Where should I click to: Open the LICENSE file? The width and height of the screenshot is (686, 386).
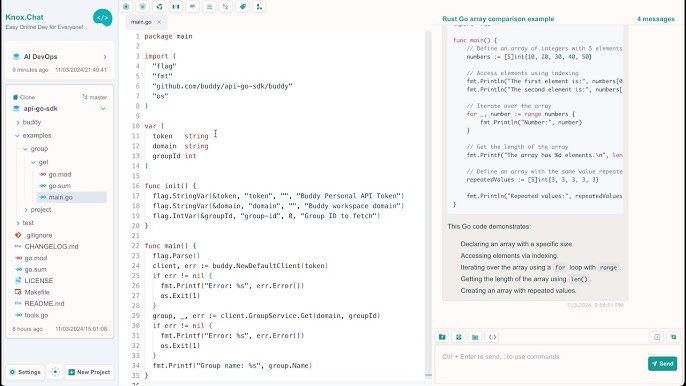pos(34,281)
